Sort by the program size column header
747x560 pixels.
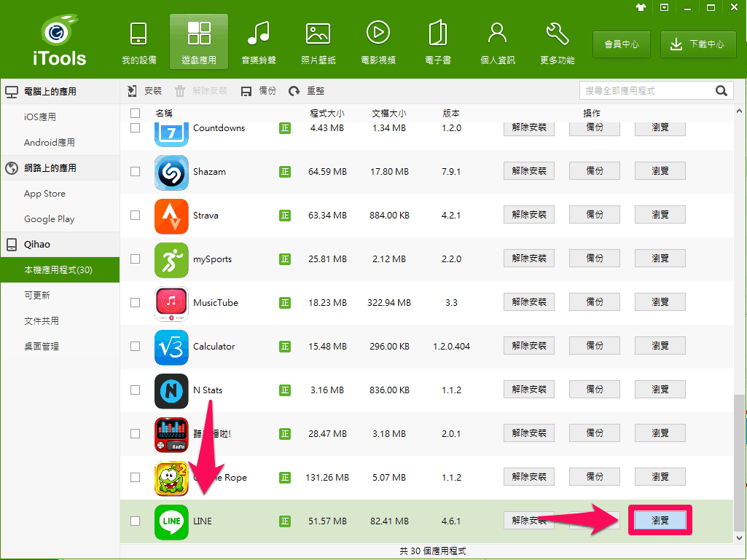(x=327, y=114)
